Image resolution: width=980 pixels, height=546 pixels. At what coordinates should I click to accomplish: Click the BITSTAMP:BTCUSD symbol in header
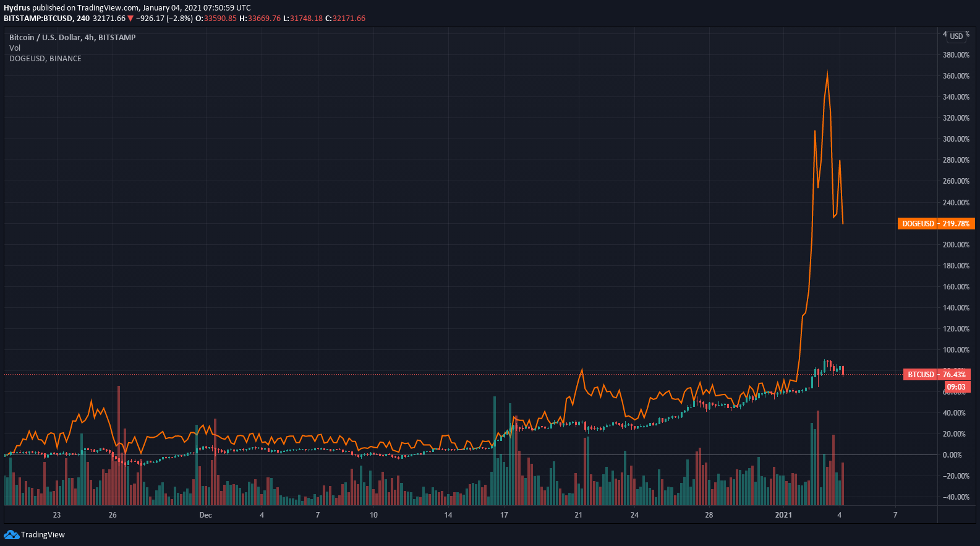click(38, 19)
